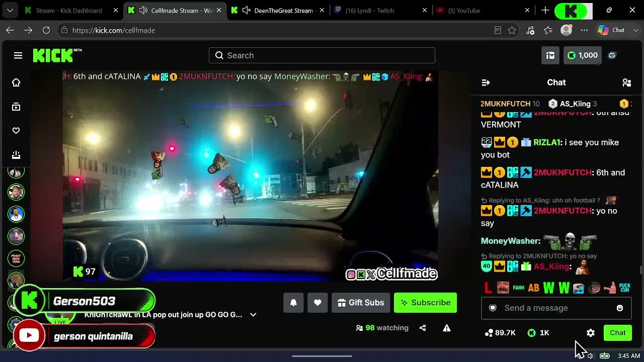Click the green Chat send button
644x362 pixels.
point(618,333)
